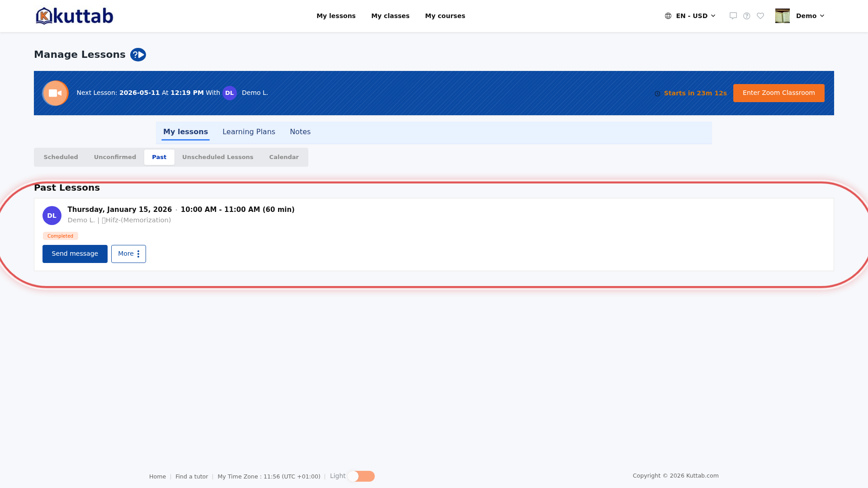Open the Manage Lessons help video icon
Viewport: 868px width, 488px height.
click(x=138, y=55)
